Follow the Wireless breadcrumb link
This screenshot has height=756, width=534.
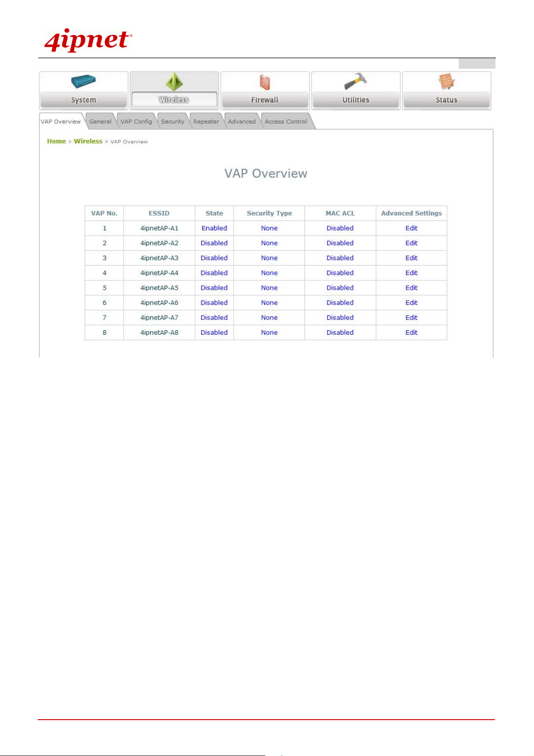pos(88,141)
